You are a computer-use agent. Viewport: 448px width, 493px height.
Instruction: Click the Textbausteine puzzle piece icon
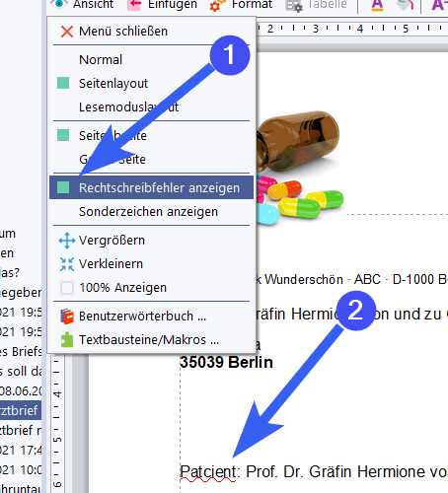tap(67, 340)
